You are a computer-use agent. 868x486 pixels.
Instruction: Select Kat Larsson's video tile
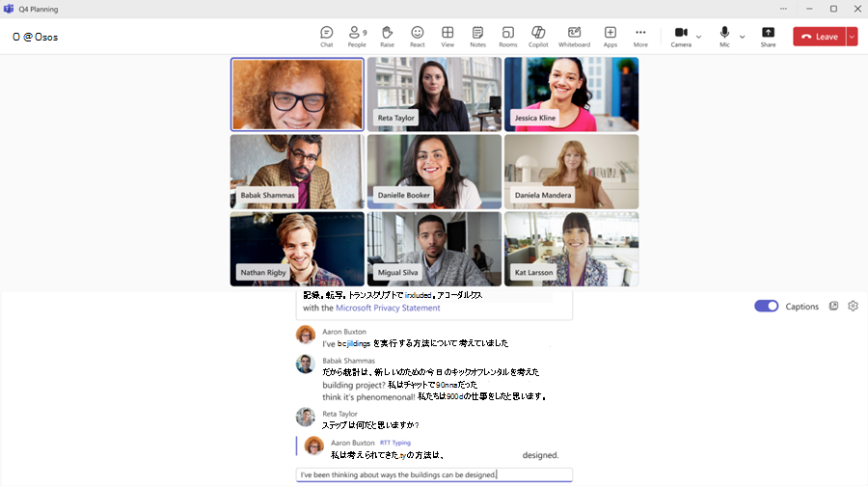coord(571,249)
